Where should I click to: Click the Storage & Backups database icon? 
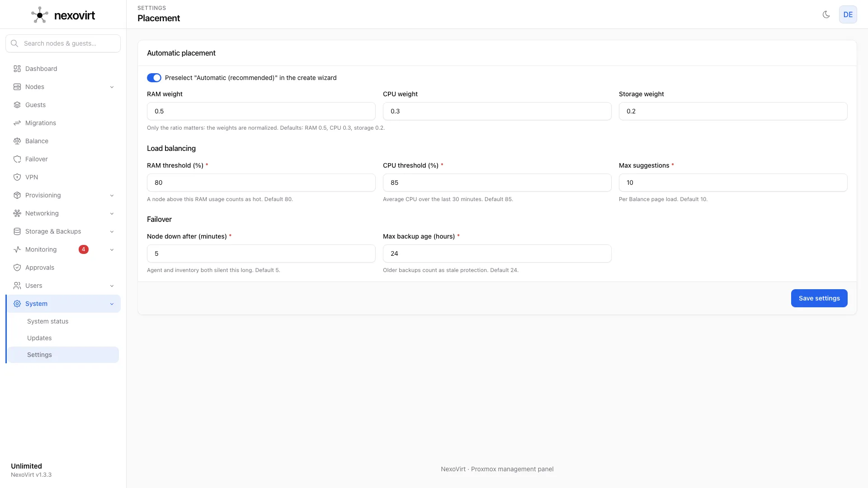pos(17,231)
